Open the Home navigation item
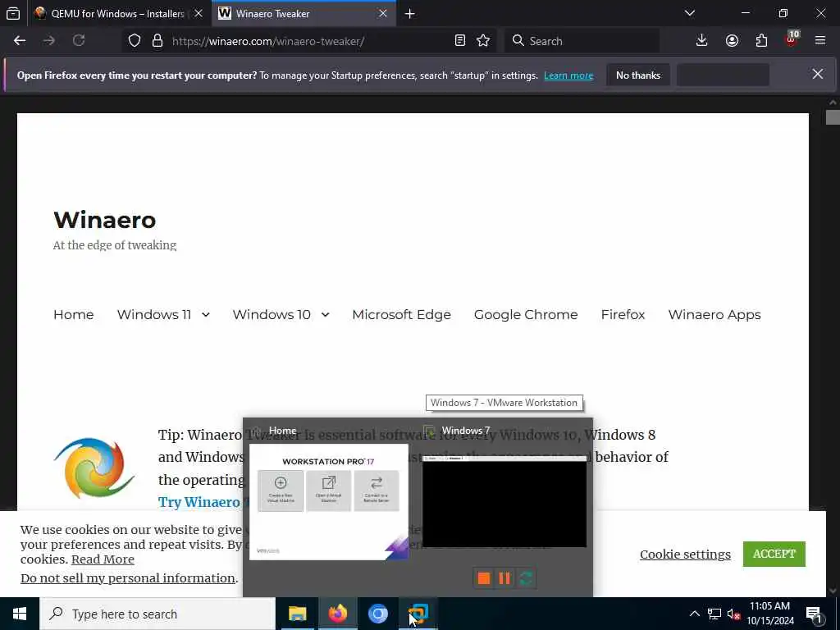Viewport: 840px width, 630px height. (x=73, y=314)
